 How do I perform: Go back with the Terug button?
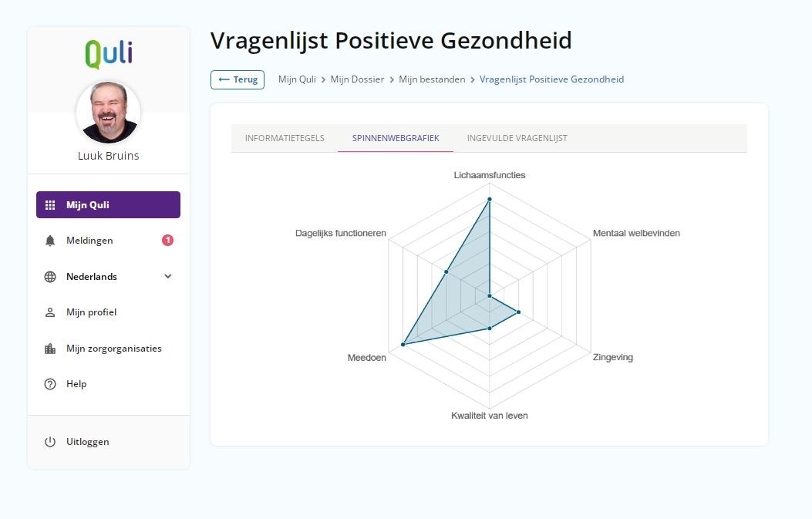click(x=238, y=79)
